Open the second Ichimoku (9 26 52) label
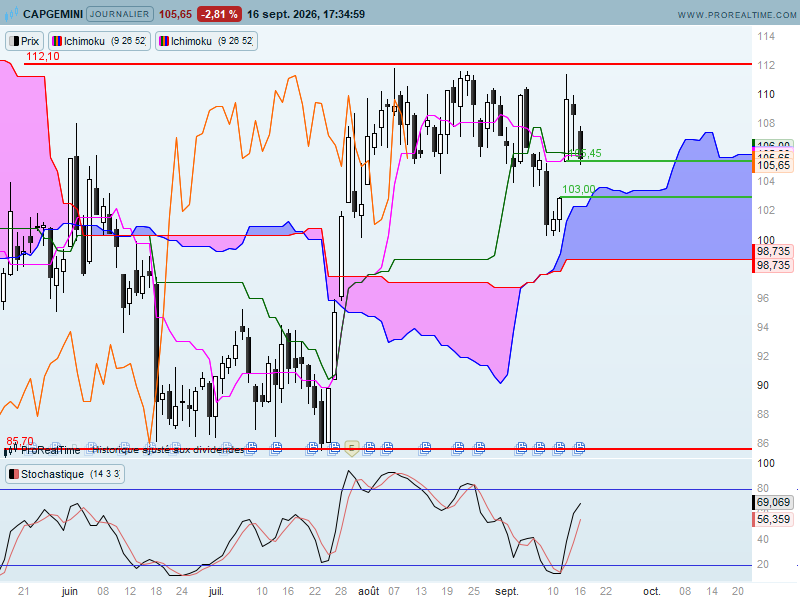The image size is (800, 600). coord(206,41)
